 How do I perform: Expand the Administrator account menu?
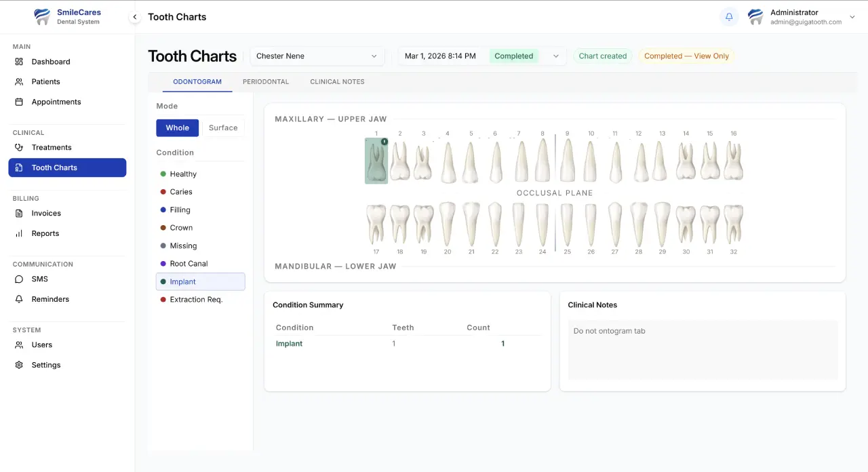852,17
